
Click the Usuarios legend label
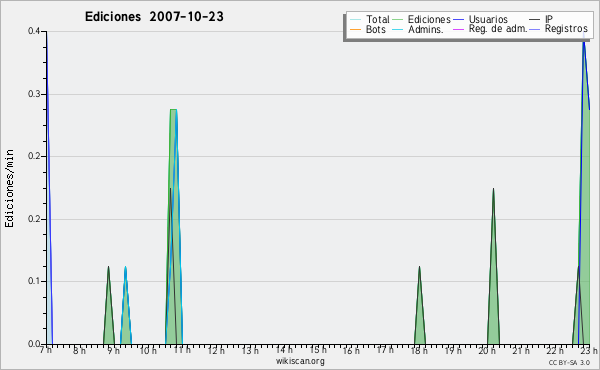point(488,19)
